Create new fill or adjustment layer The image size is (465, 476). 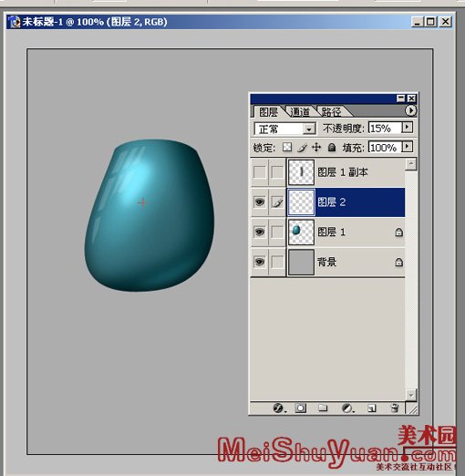346,408
